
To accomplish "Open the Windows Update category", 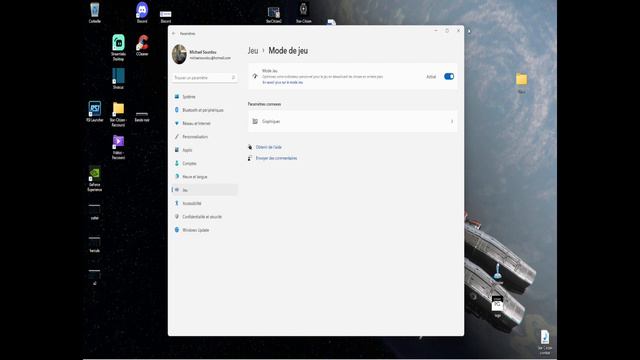I will coord(204,230).
